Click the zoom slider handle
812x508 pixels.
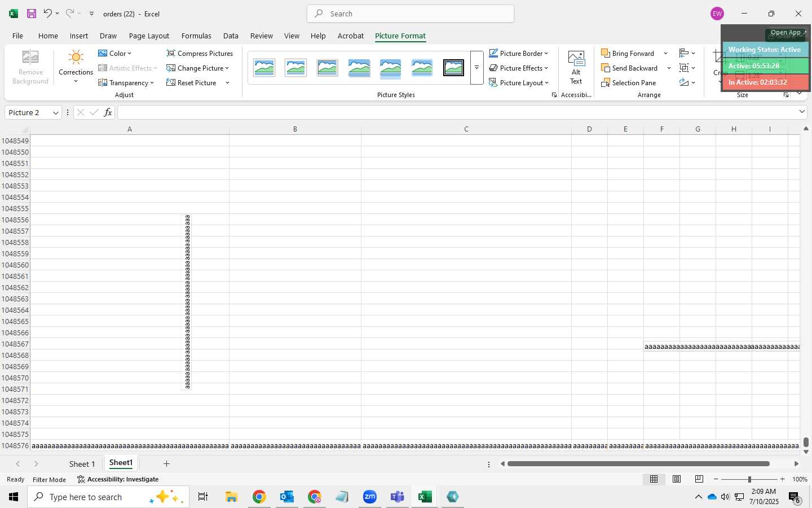(749, 479)
